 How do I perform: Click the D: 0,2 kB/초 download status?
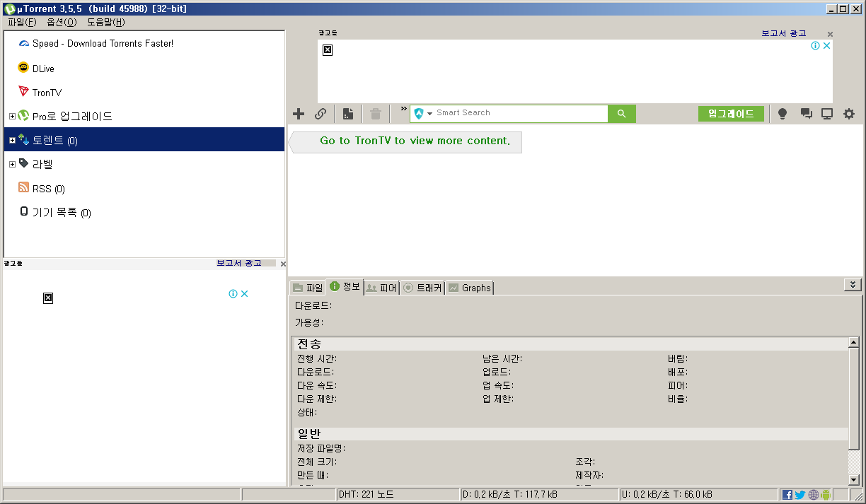point(509,494)
